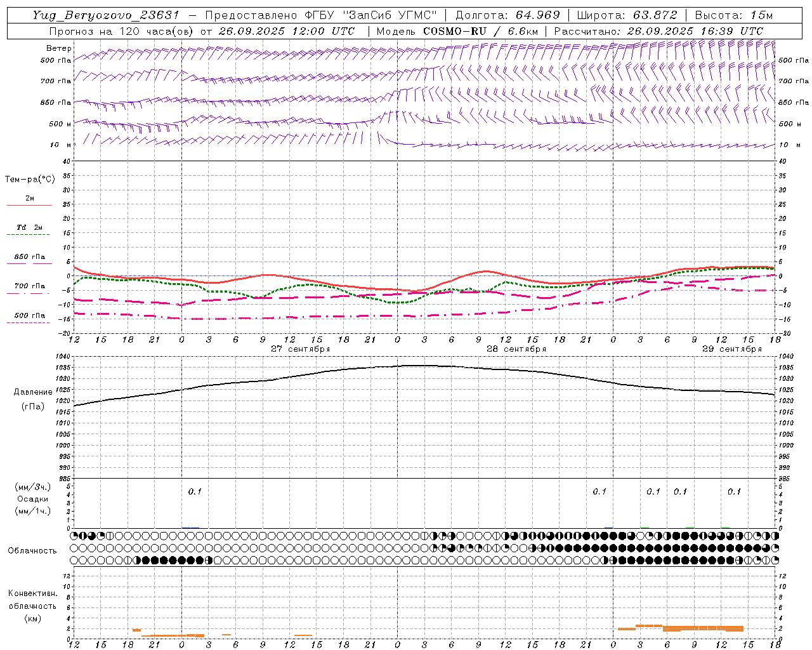This screenshot has height=650, width=812.
Task: Click the Модель COSMO-RU / 6.6км label
Action: 457,31
